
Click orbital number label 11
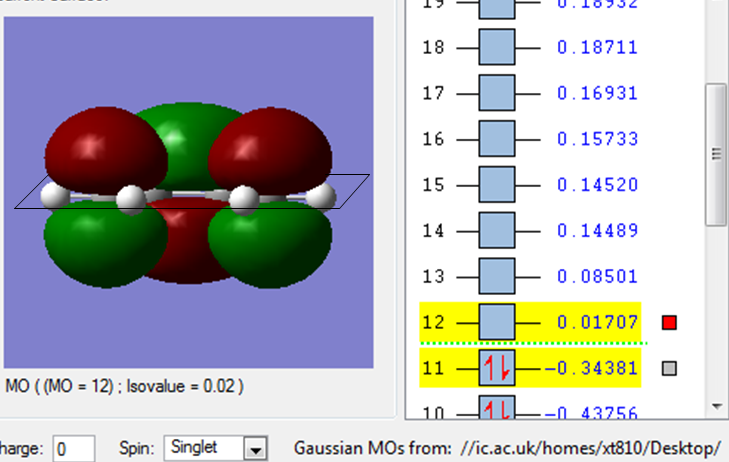point(433,368)
